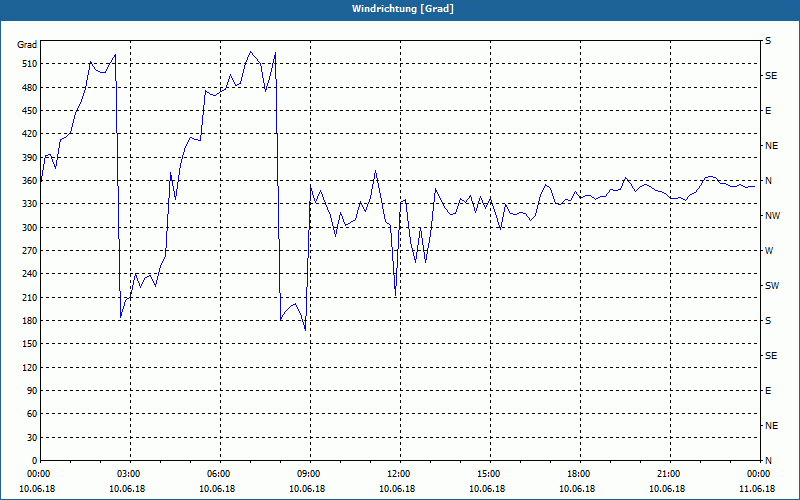Click the 60 y-axis value
The height and width of the screenshot is (500, 800).
point(32,414)
